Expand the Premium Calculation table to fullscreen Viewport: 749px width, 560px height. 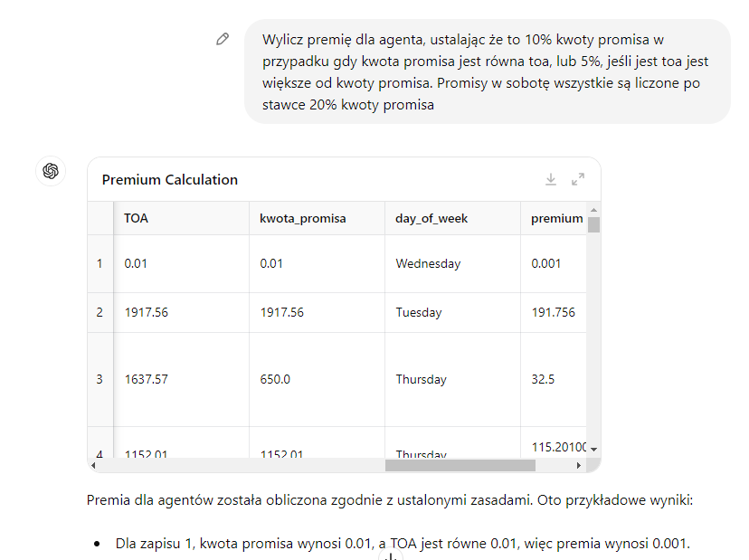click(578, 179)
